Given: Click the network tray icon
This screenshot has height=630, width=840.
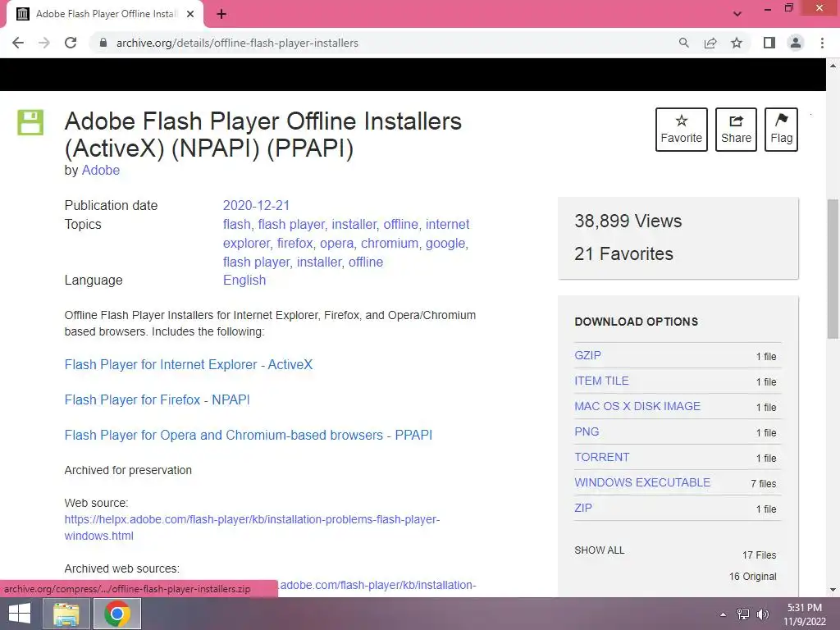Looking at the screenshot, I should (x=743, y=614).
